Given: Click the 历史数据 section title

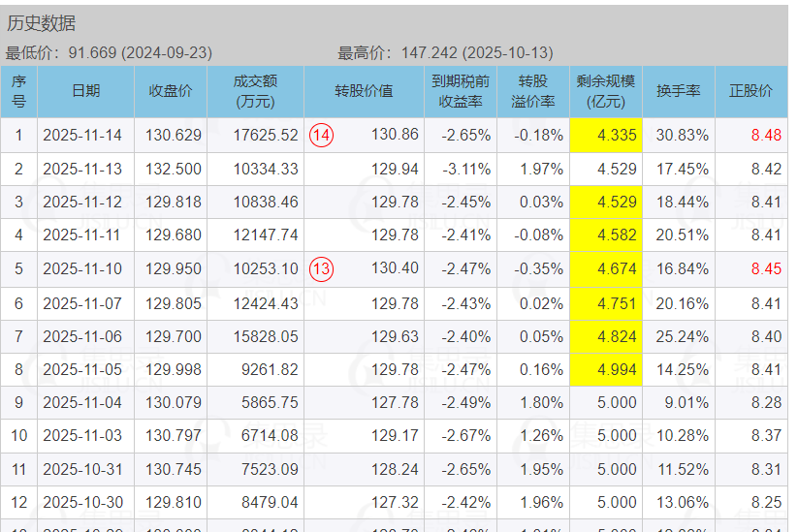Looking at the screenshot, I should point(41,23).
